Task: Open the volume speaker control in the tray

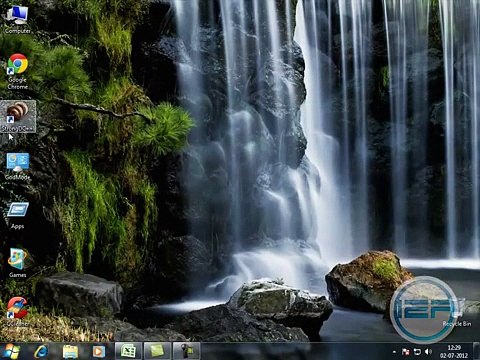Action: pos(428,352)
